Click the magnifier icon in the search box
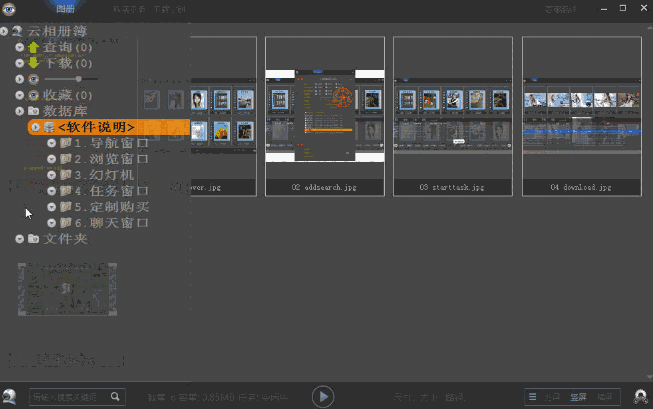The height and width of the screenshot is (409, 653). pos(116,397)
